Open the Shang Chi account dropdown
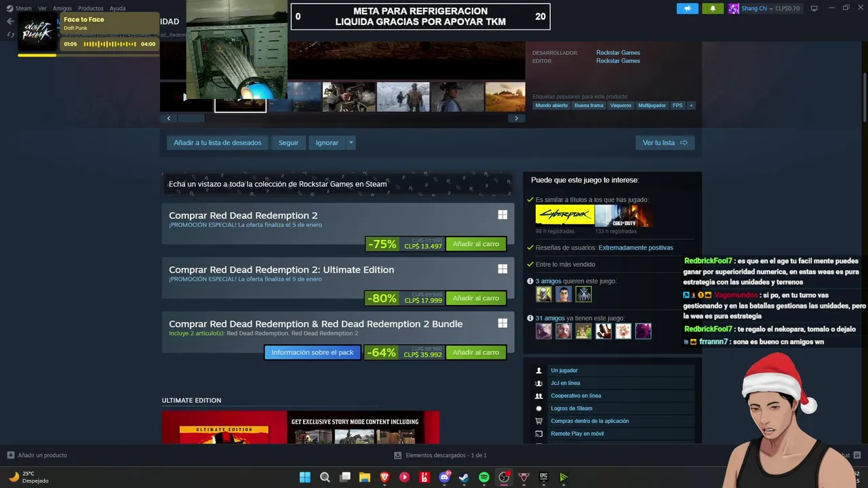 (764, 8)
